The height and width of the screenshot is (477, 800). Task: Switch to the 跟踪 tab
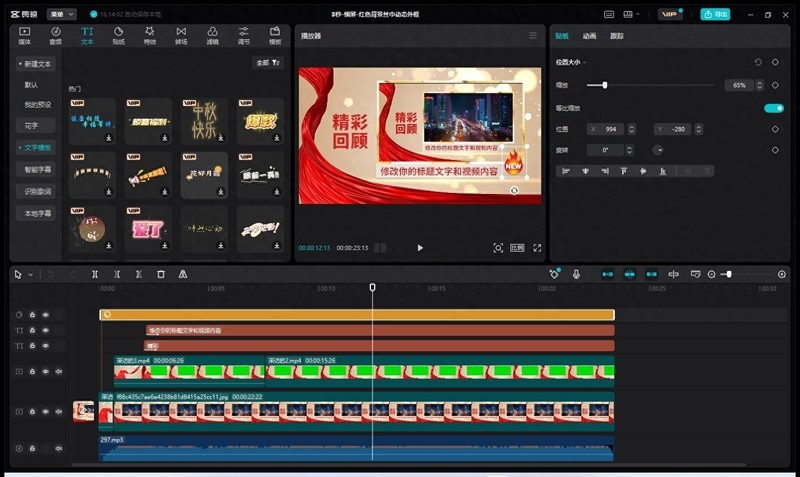617,36
